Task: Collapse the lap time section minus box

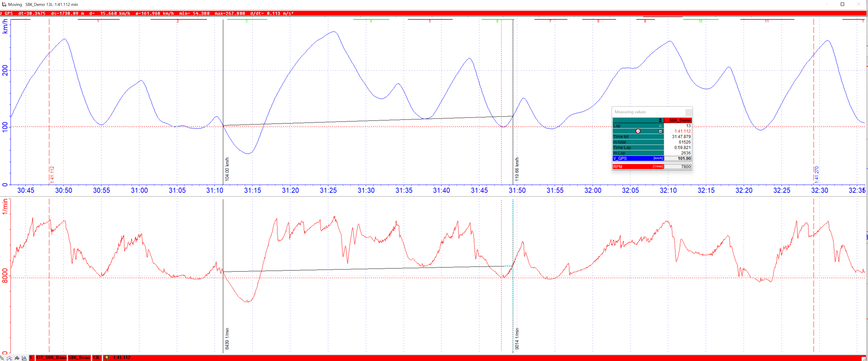Action: (x=660, y=131)
